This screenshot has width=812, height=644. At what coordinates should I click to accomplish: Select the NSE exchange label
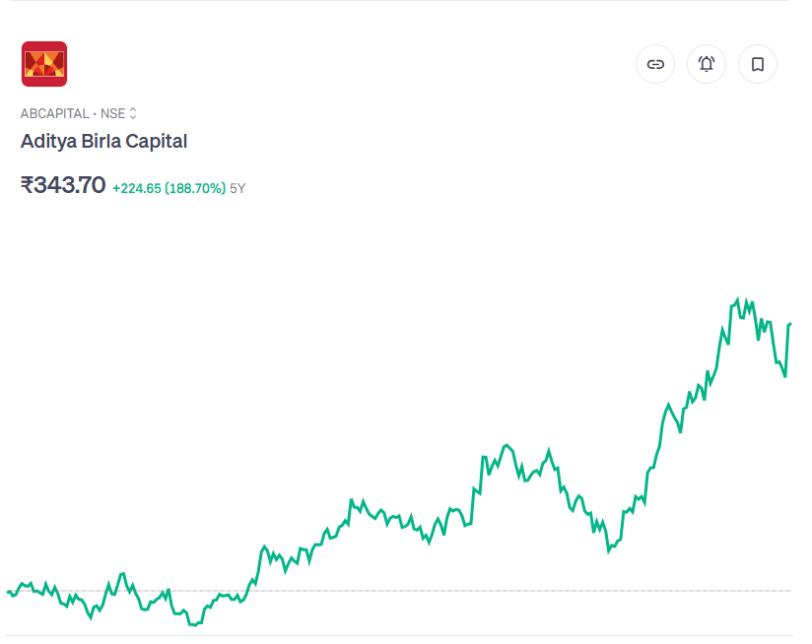(112, 113)
